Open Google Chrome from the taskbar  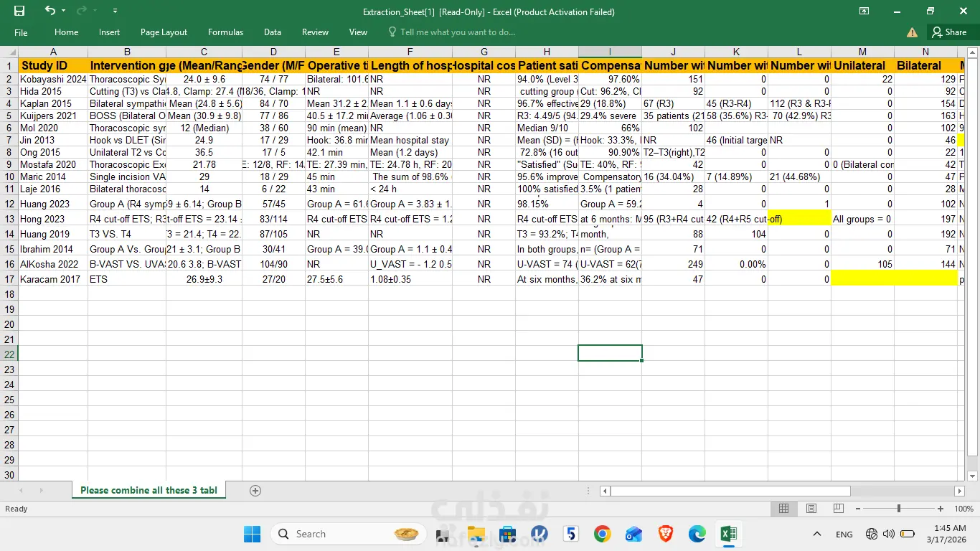[602, 534]
